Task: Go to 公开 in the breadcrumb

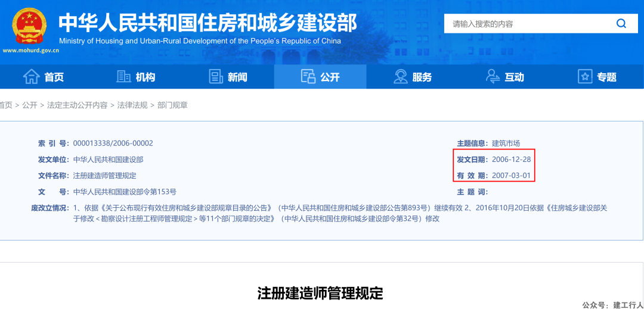Action: [30, 105]
